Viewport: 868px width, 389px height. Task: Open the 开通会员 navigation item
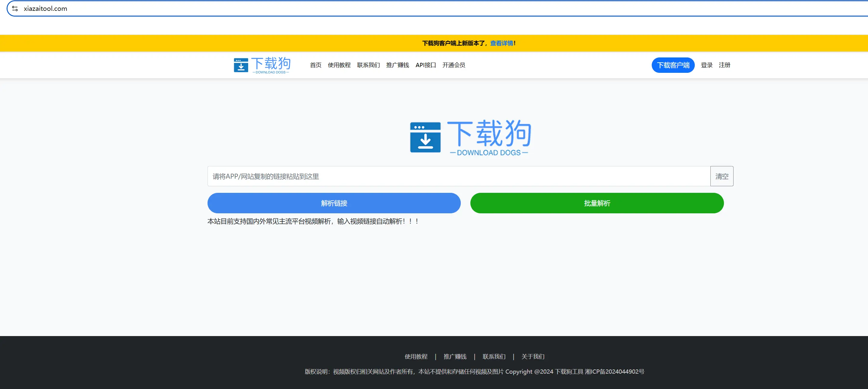click(454, 65)
